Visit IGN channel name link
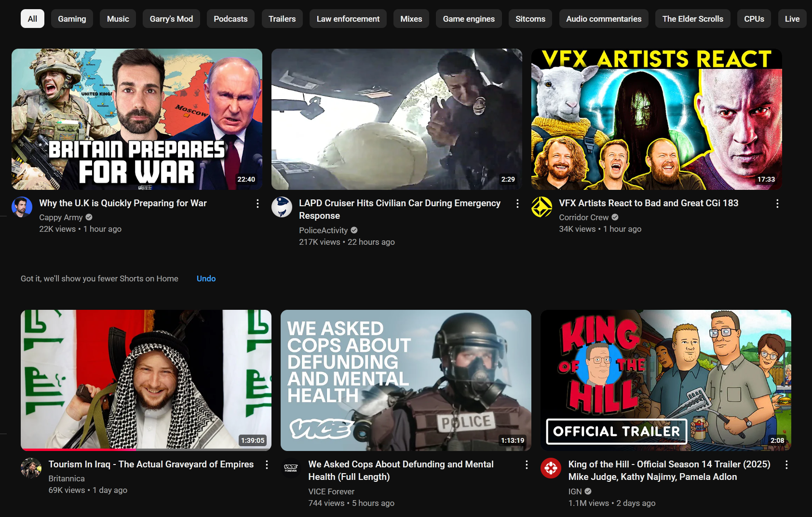The height and width of the screenshot is (517, 812). point(575,491)
